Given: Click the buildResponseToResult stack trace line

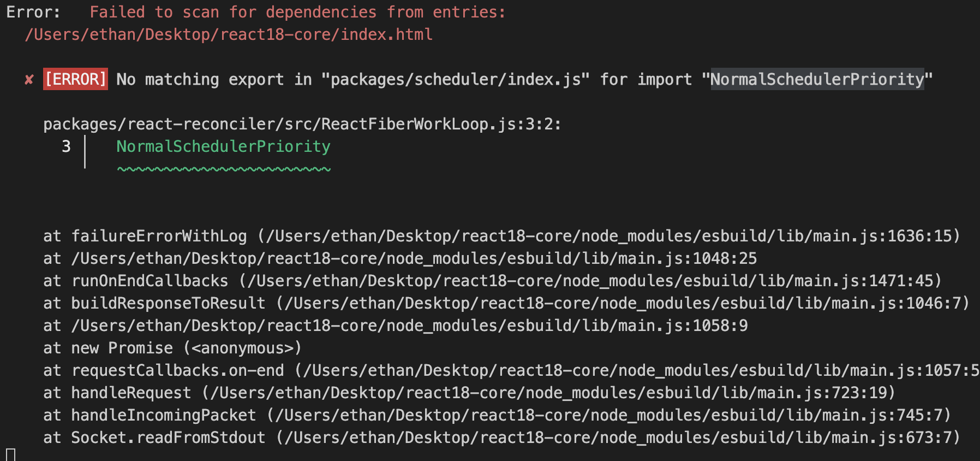Looking at the screenshot, I should pyautogui.click(x=506, y=303).
